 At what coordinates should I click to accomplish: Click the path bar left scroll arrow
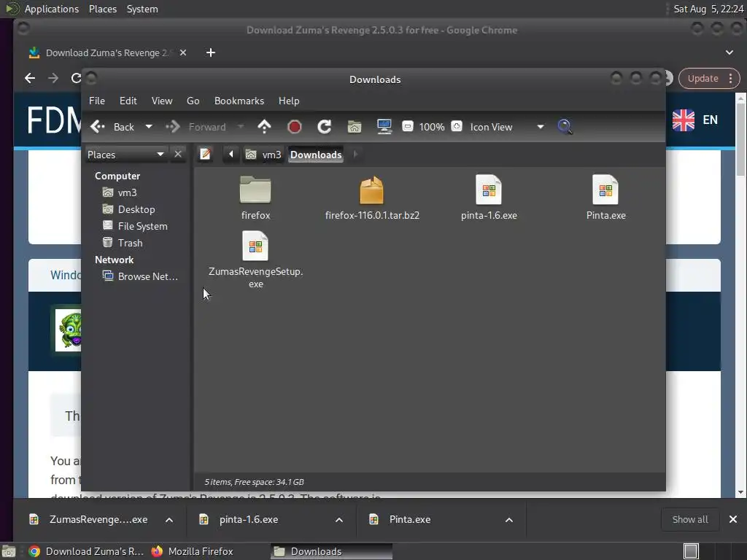point(231,155)
